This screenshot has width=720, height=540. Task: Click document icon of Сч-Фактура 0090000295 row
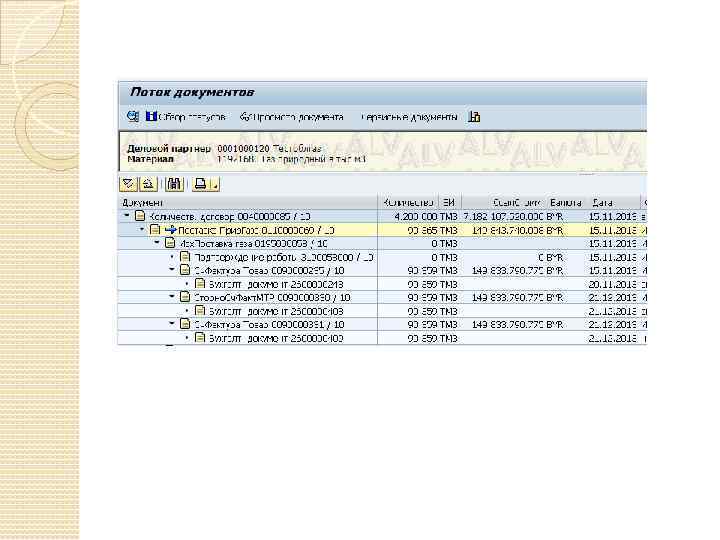point(185,270)
